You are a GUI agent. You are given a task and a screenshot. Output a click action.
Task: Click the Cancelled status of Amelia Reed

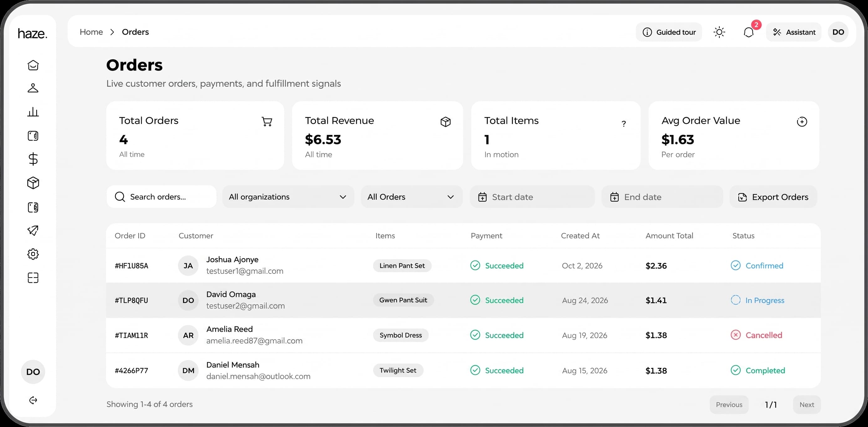757,335
